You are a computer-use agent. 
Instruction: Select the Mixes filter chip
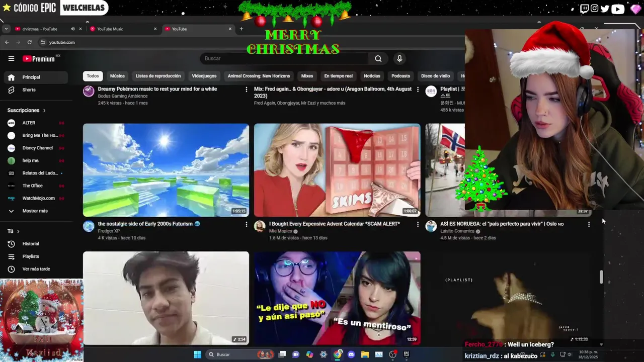(x=307, y=76)
